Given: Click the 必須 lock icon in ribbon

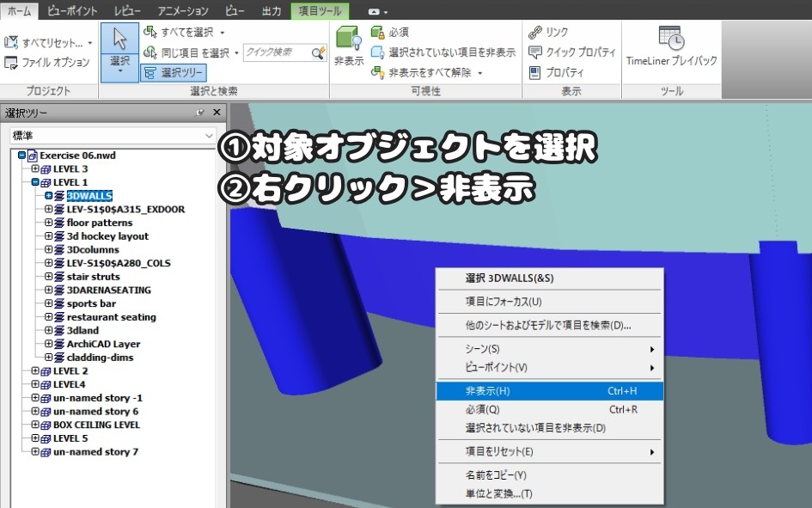Looking at the screenshot, I should pyautogui.click(x=377, y=32).
